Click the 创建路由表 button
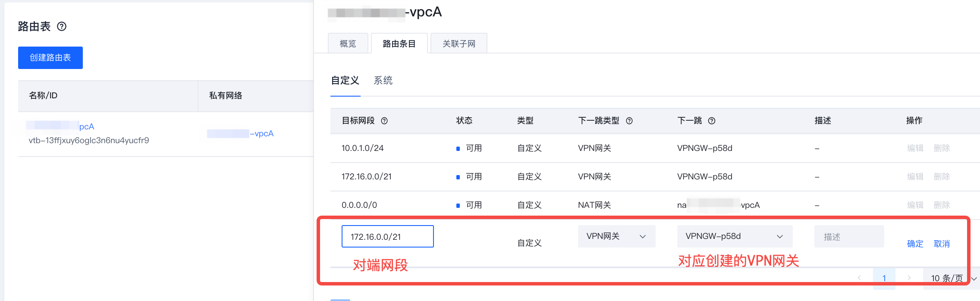 pos(50,58)
